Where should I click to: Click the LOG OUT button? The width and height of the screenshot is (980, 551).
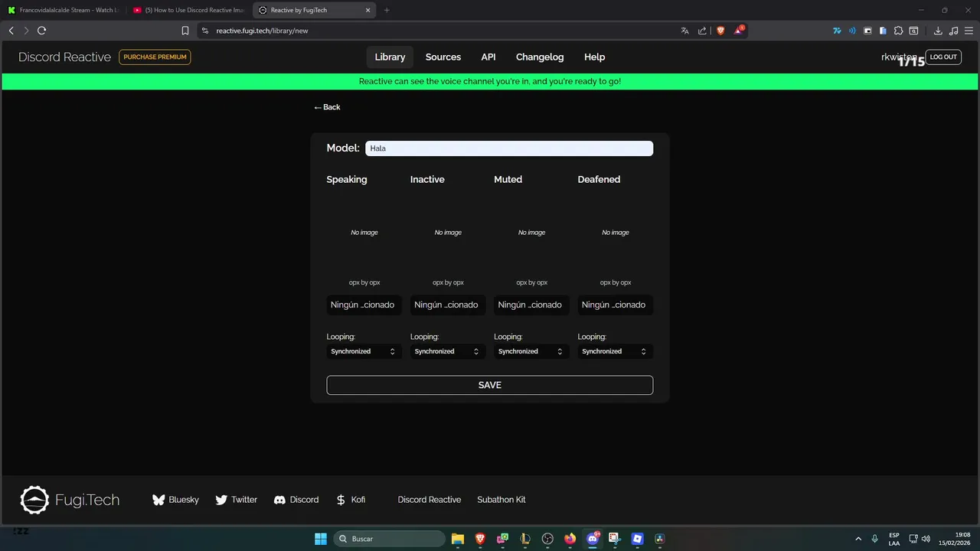click(x=943, y=57)
